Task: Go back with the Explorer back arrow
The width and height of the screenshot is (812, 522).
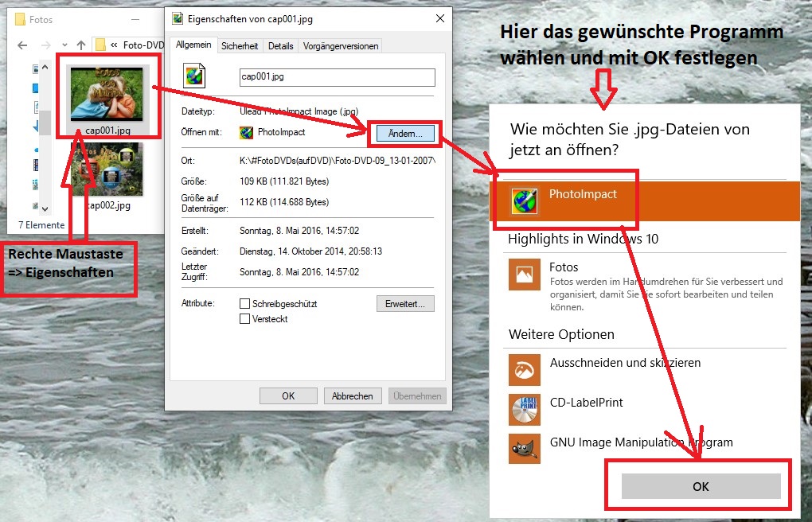Action: click(22, 45)
